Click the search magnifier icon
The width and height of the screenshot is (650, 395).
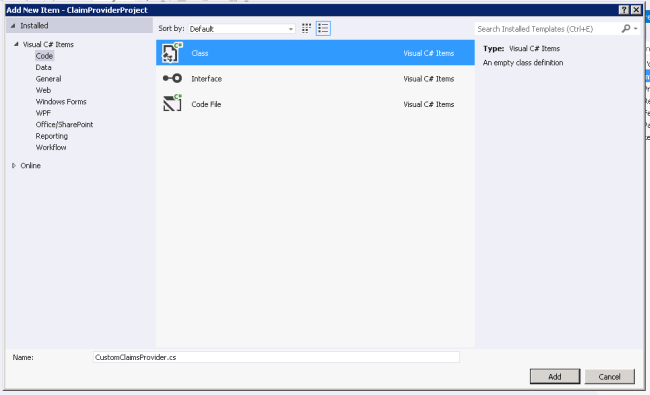pos(626,28)
